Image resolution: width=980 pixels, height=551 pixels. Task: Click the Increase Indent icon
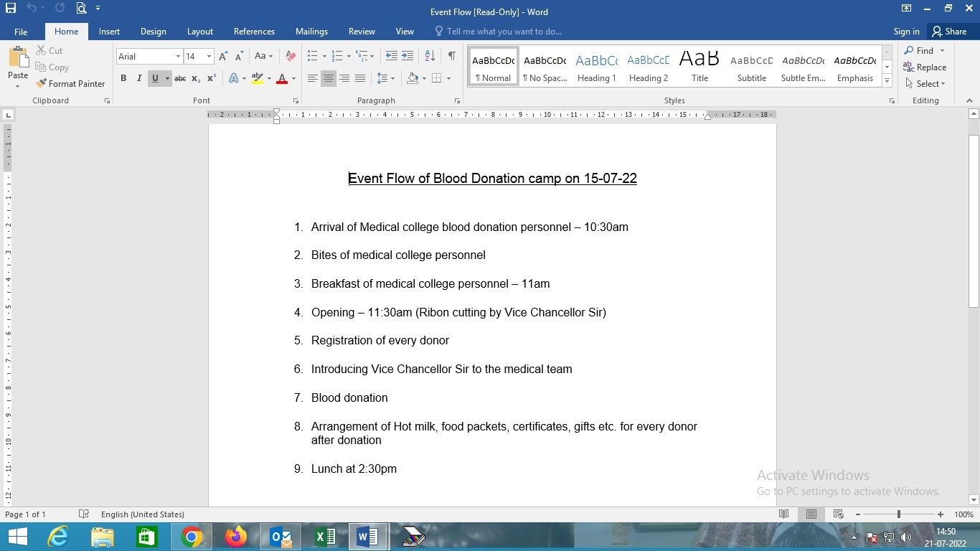[407, 56]
